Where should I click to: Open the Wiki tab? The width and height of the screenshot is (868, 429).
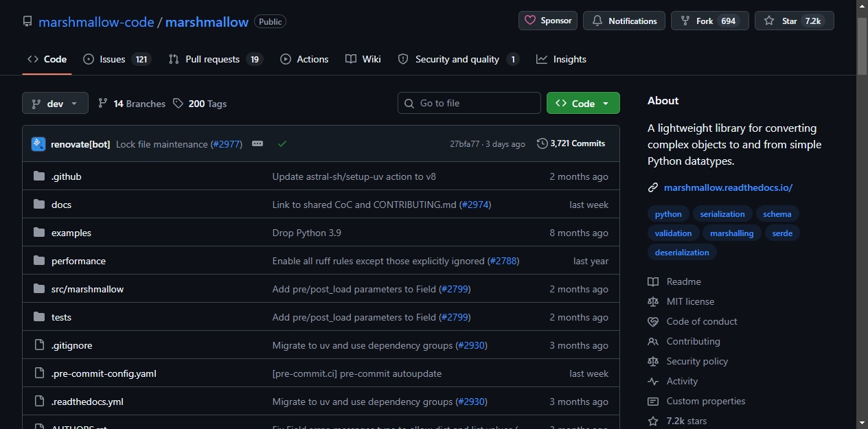tap(363, 59)
